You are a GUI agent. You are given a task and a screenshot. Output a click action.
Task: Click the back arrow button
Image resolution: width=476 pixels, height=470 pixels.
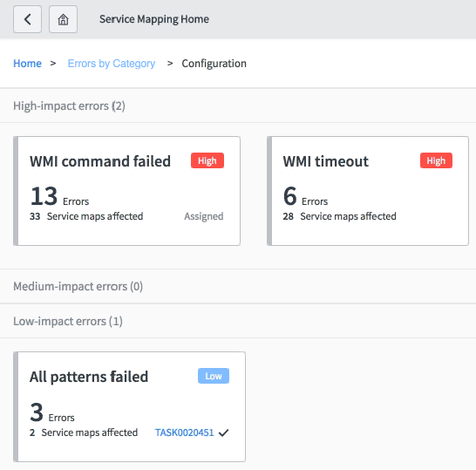pyautogui.click(x=27, y=19)
